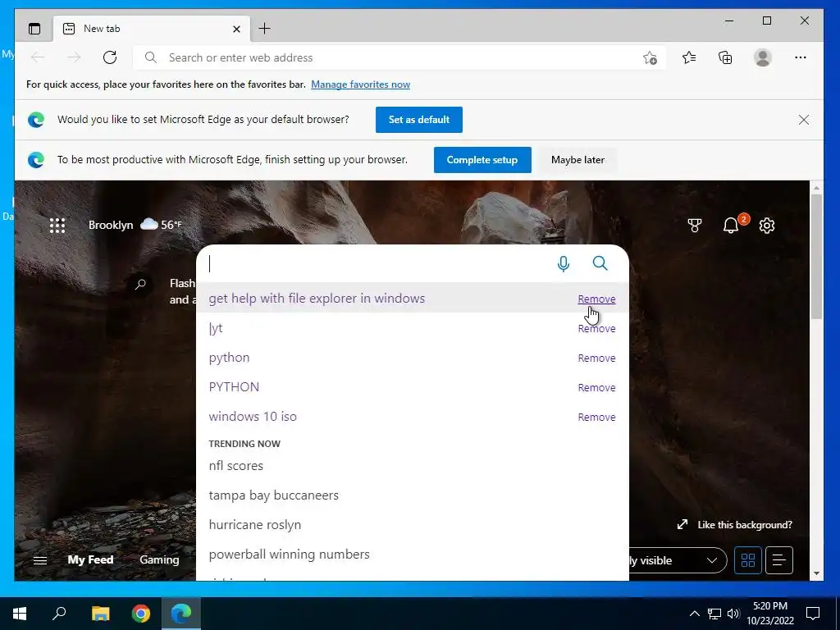Select the New tab tab
The height and width of the screenshot is (630, 840).
[152, 29]
